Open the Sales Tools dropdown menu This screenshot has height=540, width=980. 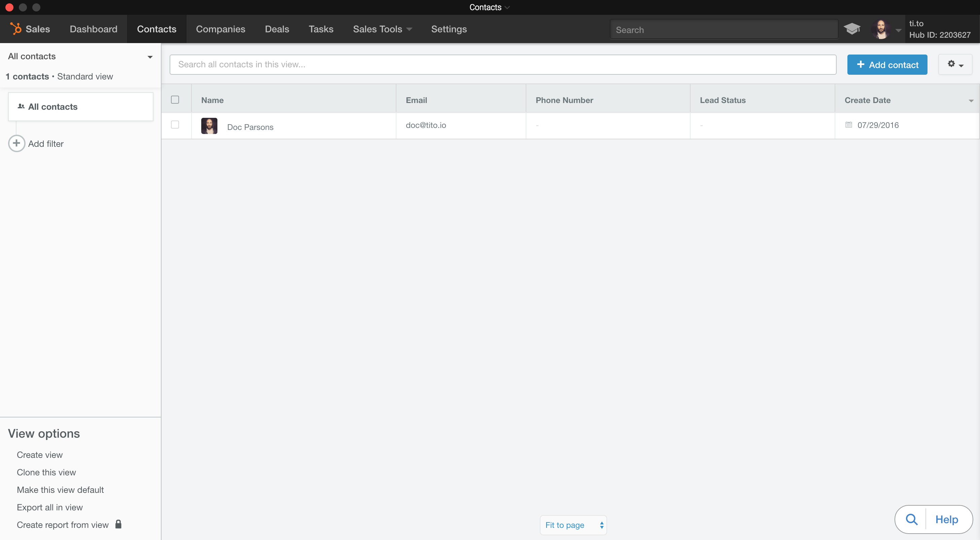(x=382, y=29)
